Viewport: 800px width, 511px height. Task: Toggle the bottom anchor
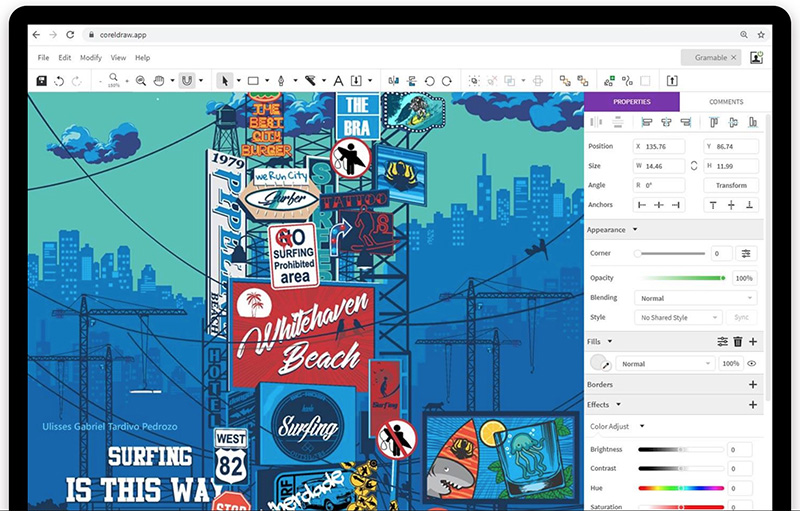tap(749, 205)
